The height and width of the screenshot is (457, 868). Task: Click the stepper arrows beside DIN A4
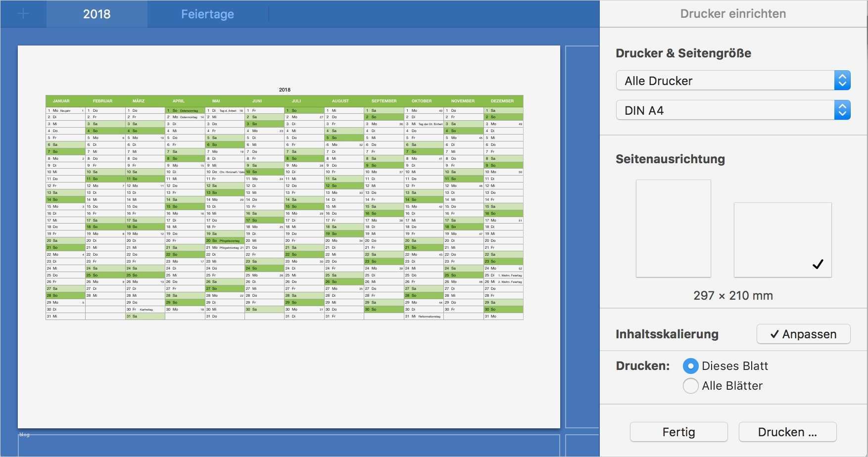[x=842, y=110]
